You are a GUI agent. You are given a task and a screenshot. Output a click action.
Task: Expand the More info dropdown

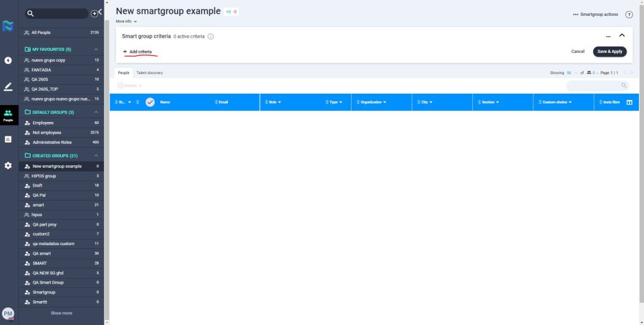[x=126, y=21]
